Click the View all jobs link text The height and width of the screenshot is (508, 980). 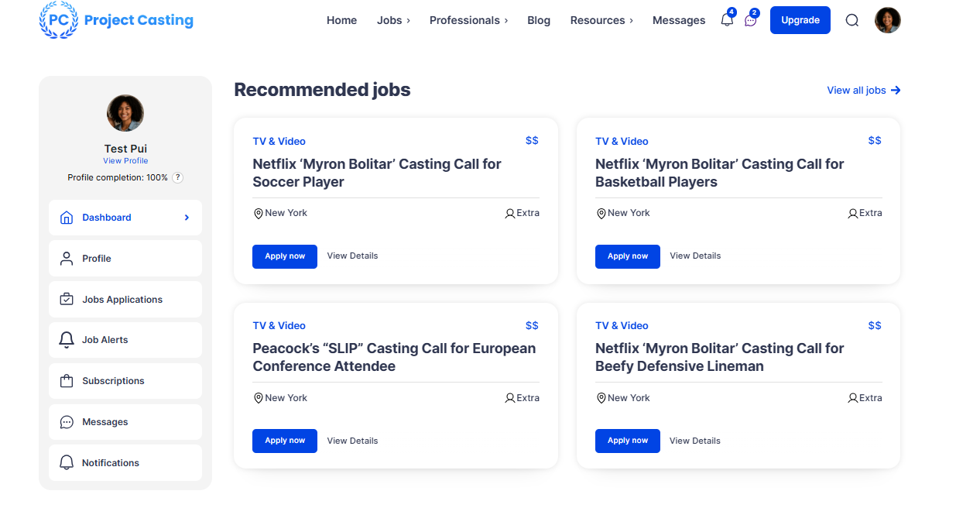tap(856, 91)
